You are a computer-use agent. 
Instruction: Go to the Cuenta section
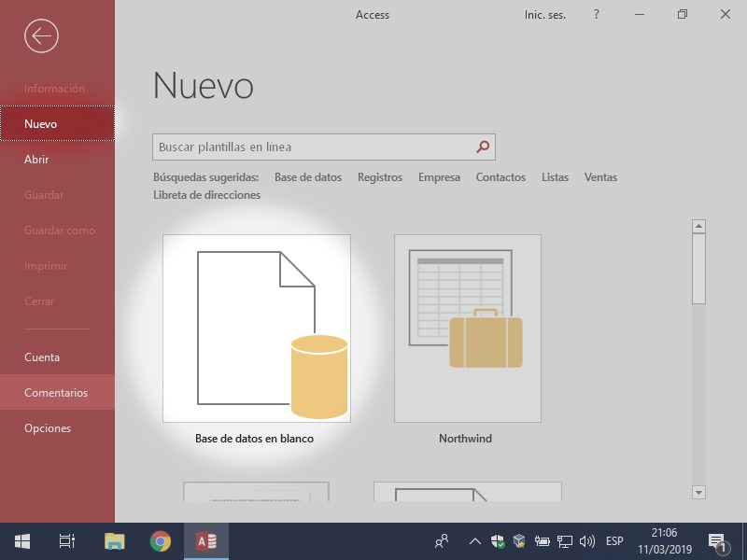42,357
